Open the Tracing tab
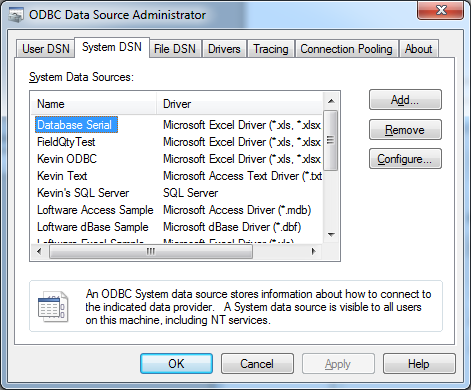 point(271,49)
